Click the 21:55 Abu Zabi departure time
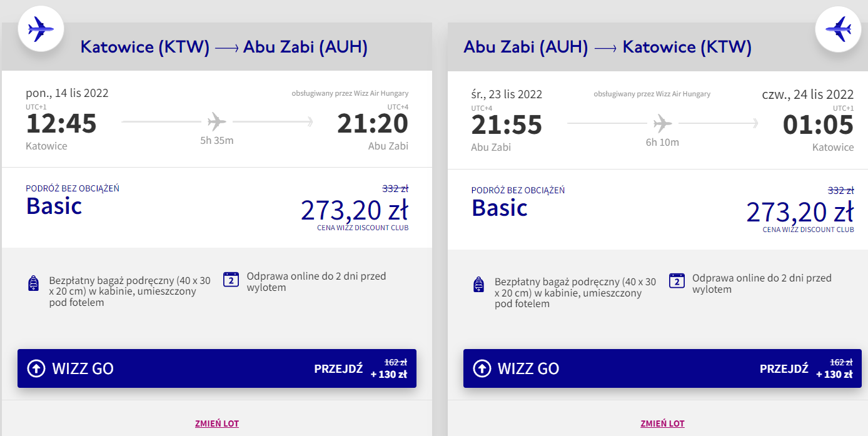Viewport: 868px width, 436px height. (507, 125)
